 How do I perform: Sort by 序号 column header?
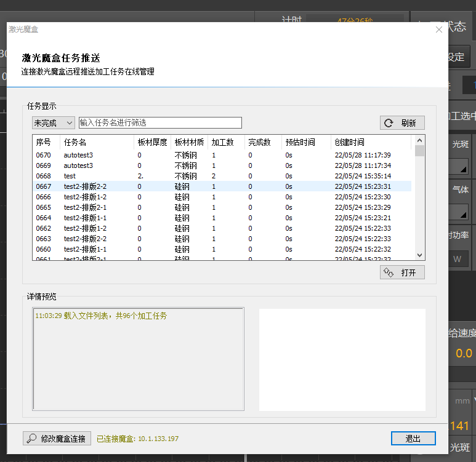pyautogui.click(x=46, y=142)
